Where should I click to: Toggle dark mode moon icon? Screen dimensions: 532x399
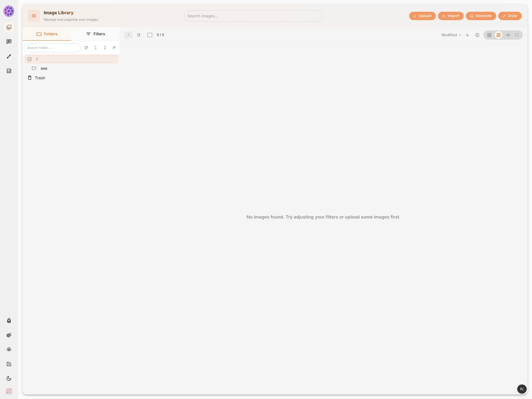click(9, 379)
